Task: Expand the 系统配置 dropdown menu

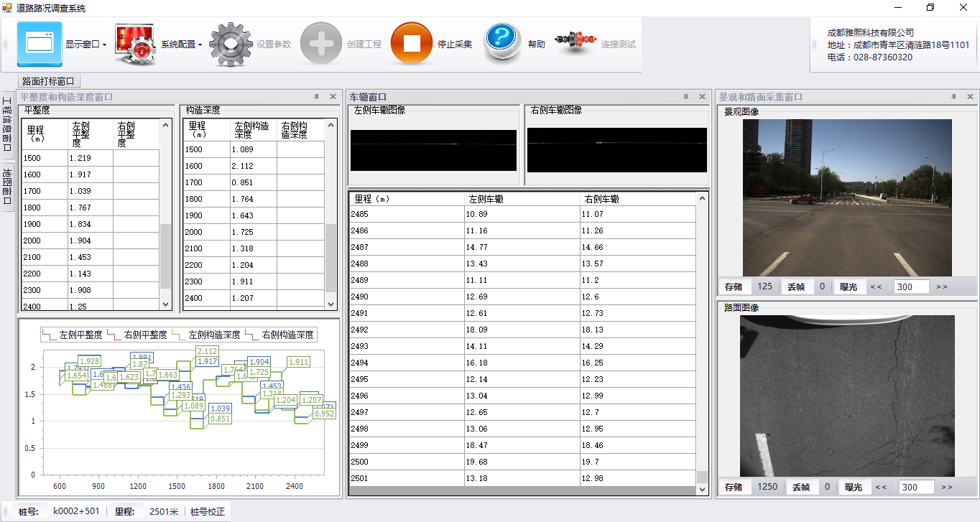Action: pos(200,45)
